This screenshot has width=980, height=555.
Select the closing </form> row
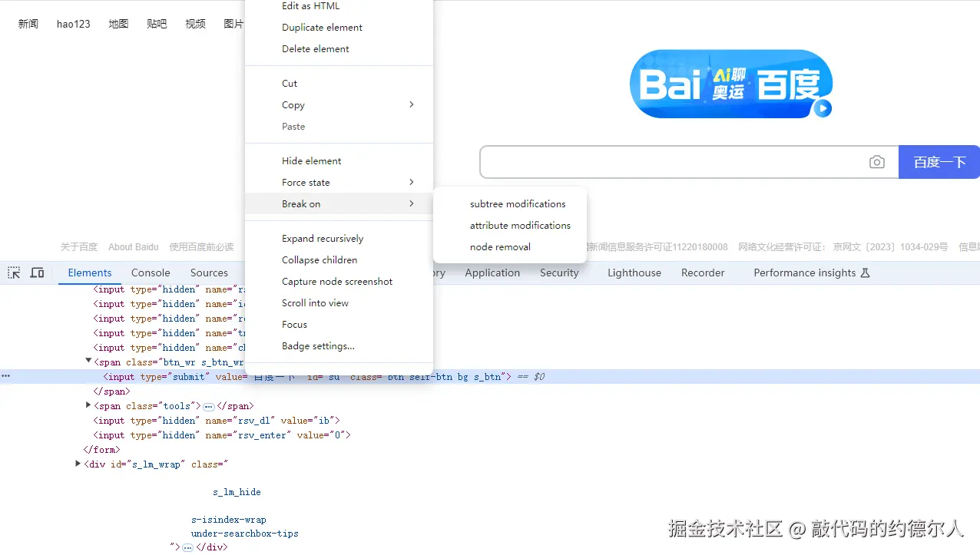pyautogui.click(x=102, y=450)
